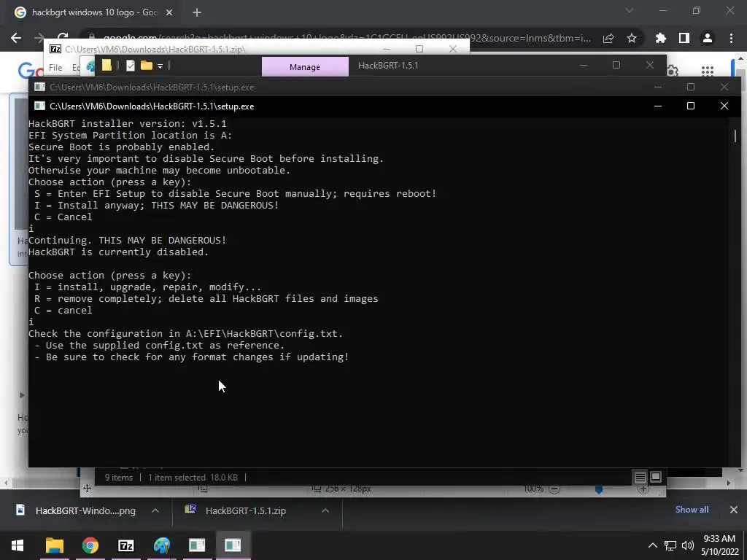Click line 'C = Cancel' in console

pos(63,217)
